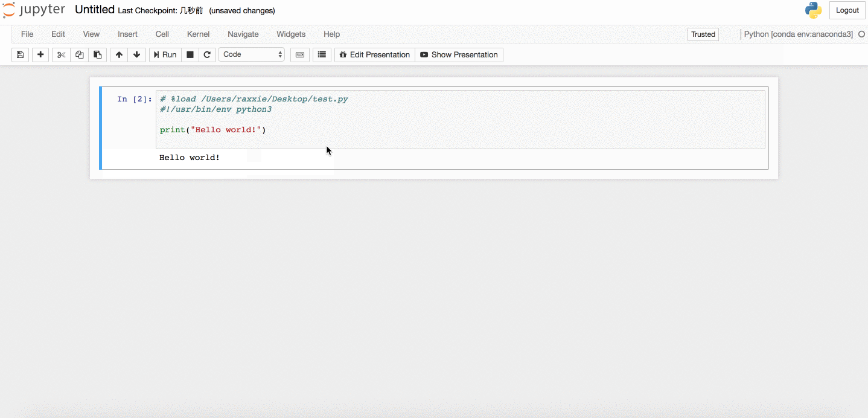Click the #!/usr/bin/env python3 line
868x418 pixels.
tap(216, 109)
